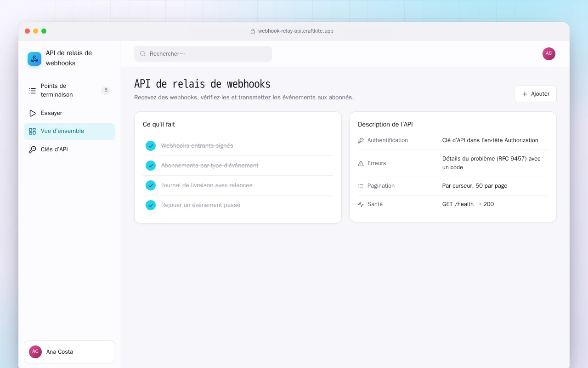This screenshot has width=588, height=368.
Task: Click the webhook-relay-api.craftkite.app address
Action: [296, 31]
